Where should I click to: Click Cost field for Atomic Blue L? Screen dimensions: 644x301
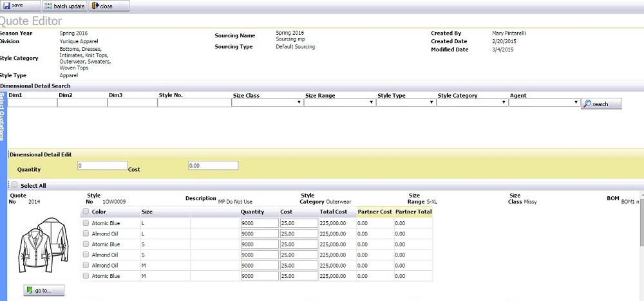[x=299, y=223]
